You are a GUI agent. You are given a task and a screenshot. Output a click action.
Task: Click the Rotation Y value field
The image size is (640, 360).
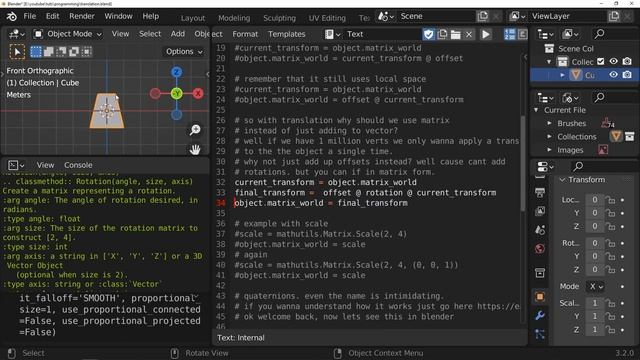click(x=595, y=256)
